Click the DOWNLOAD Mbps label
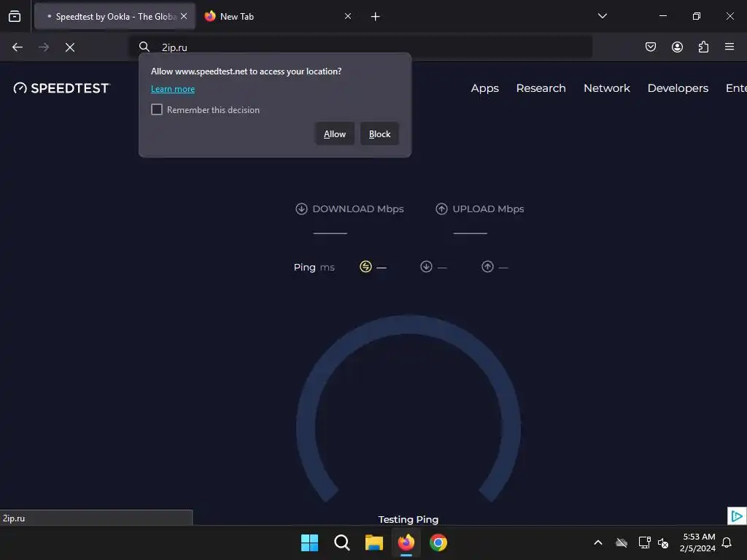The image size is (747, 560). point(357,209)
